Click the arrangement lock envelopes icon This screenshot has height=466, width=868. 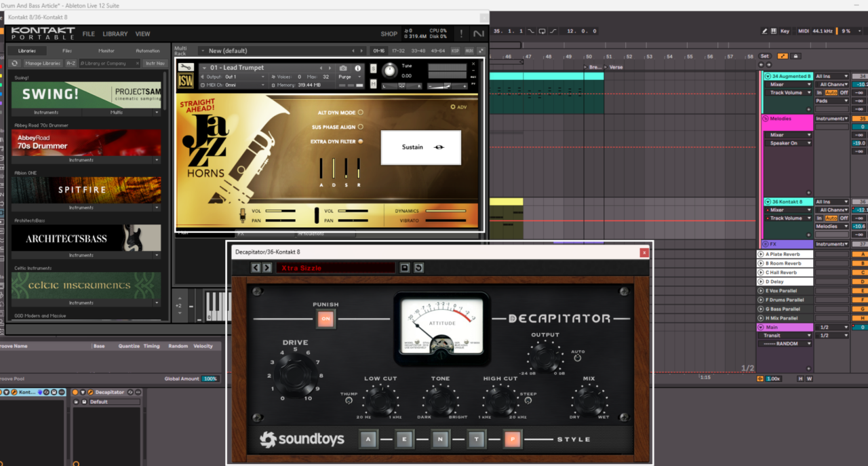click(796, 56)
